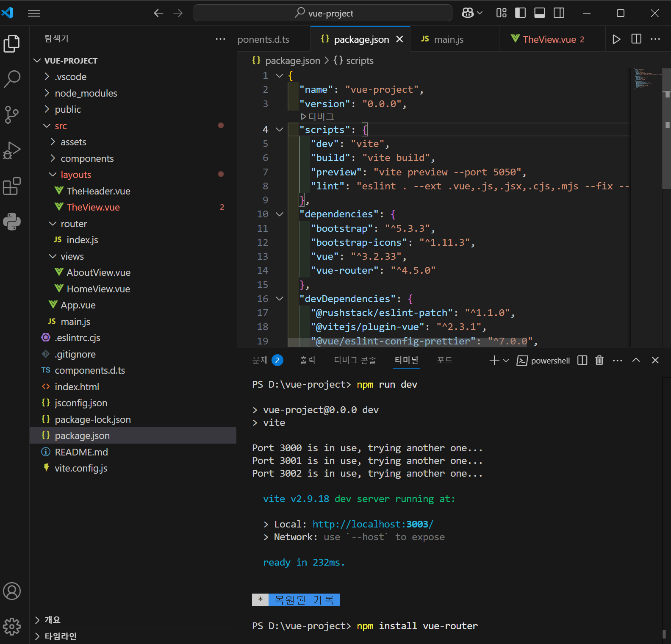The width and height of the screenshot is (671, 644).
Task: Open the Copilot chat icon
Action: 468,13
